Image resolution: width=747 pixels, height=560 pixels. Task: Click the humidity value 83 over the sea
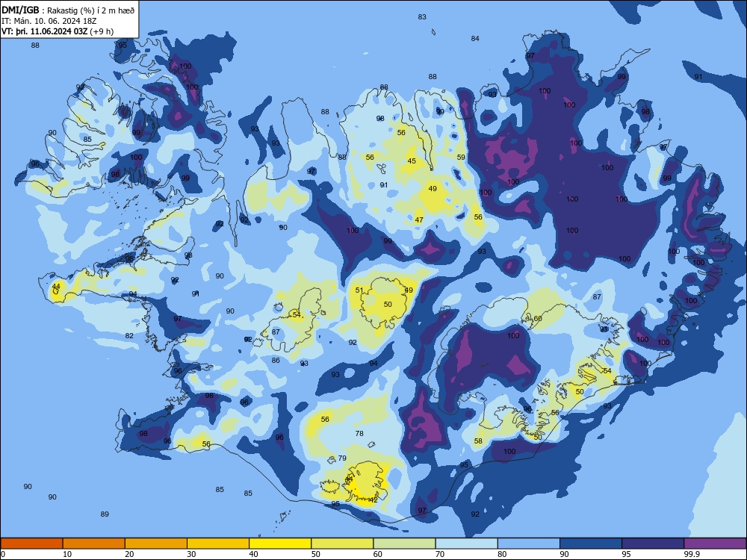click(422, 17)
